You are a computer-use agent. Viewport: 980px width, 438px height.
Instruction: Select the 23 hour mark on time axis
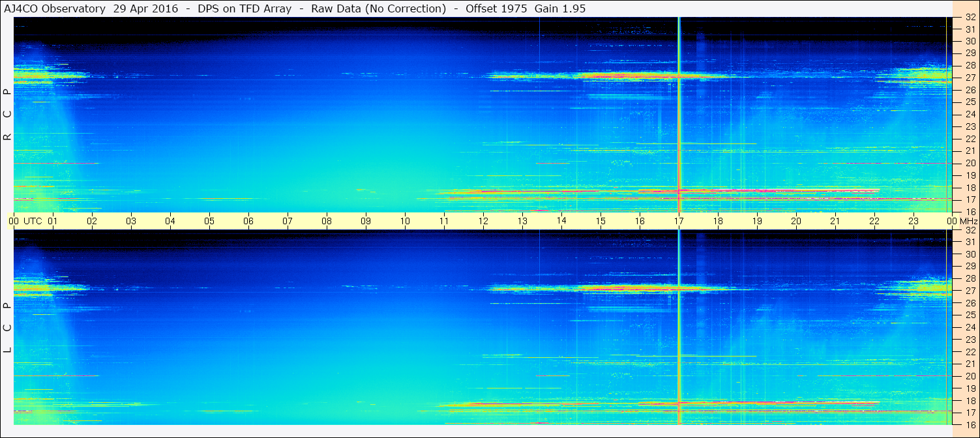[913, 221]
